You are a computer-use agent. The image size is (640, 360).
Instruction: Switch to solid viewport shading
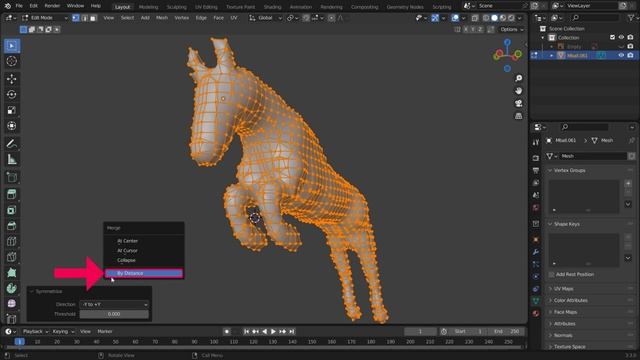495,18
